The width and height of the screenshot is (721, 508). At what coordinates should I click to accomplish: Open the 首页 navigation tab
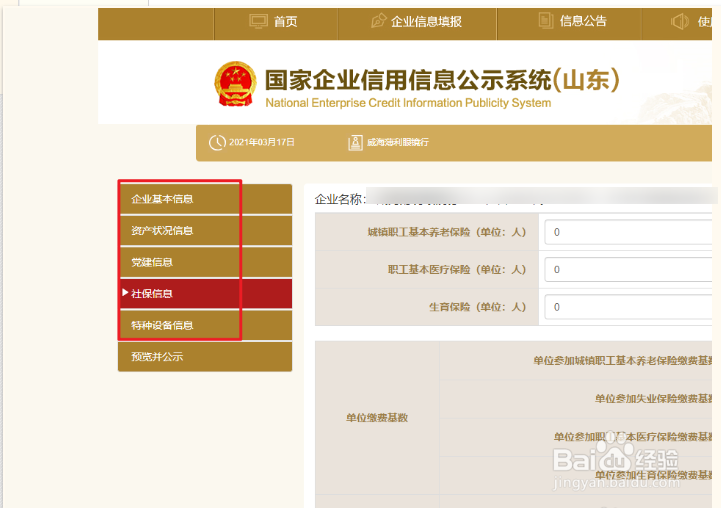(x=276, y=22)
